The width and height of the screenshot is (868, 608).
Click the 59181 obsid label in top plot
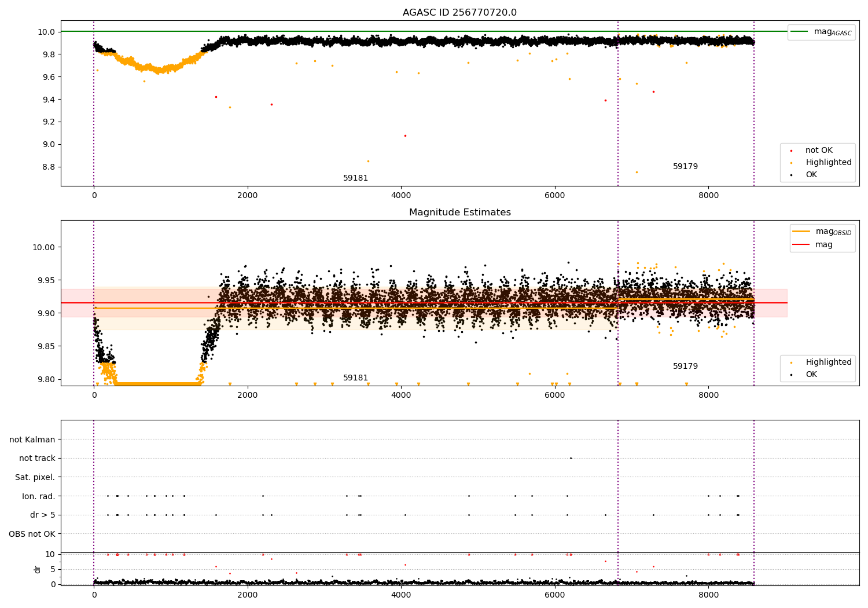pos(355,178)
